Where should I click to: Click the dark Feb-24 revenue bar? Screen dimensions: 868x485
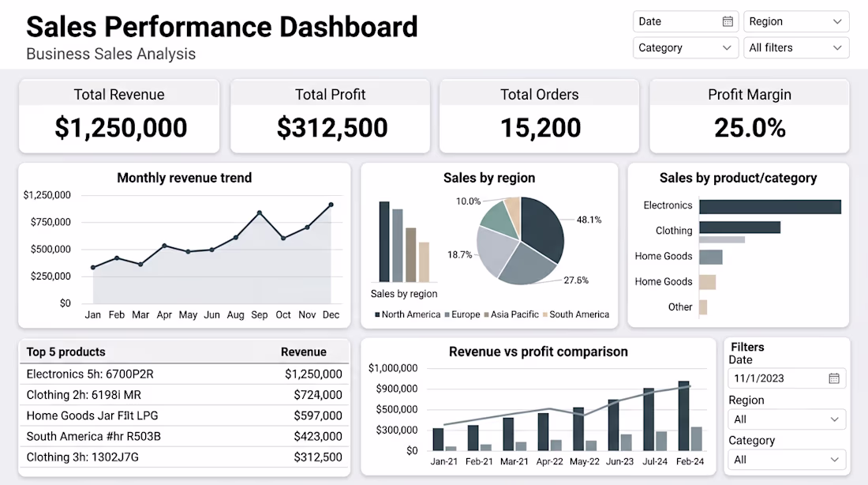[683, 415]
